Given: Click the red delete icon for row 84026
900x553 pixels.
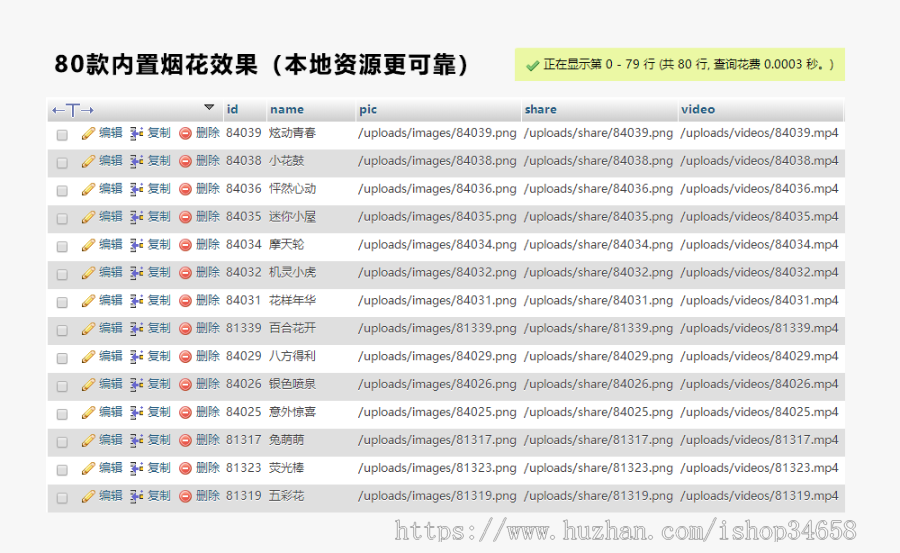Looking at the screenshot, I should point(185,385).
